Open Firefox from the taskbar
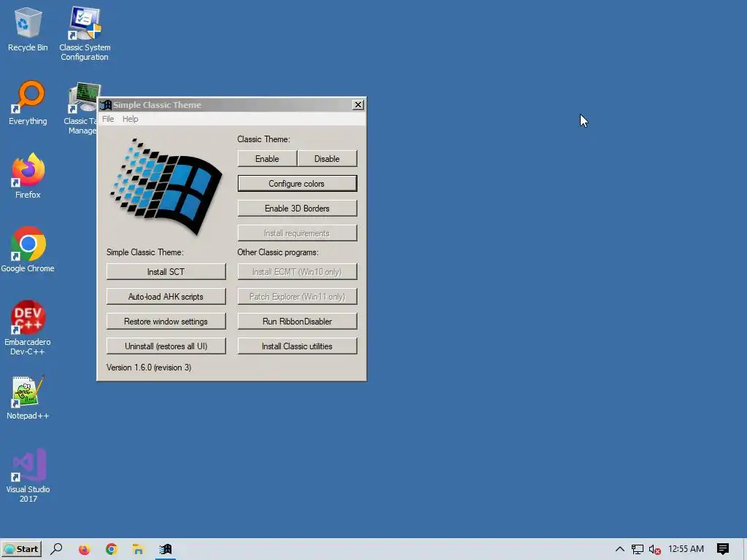Screen dimensions: 747x560 click(x=84, y=549)
